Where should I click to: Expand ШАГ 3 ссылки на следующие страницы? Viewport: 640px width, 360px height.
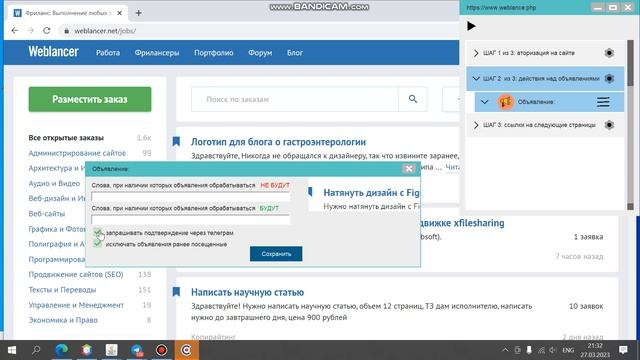476,125
